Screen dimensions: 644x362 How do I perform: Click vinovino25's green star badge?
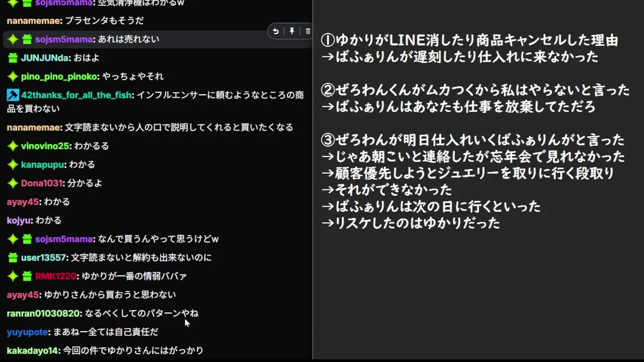pos(13,146)
